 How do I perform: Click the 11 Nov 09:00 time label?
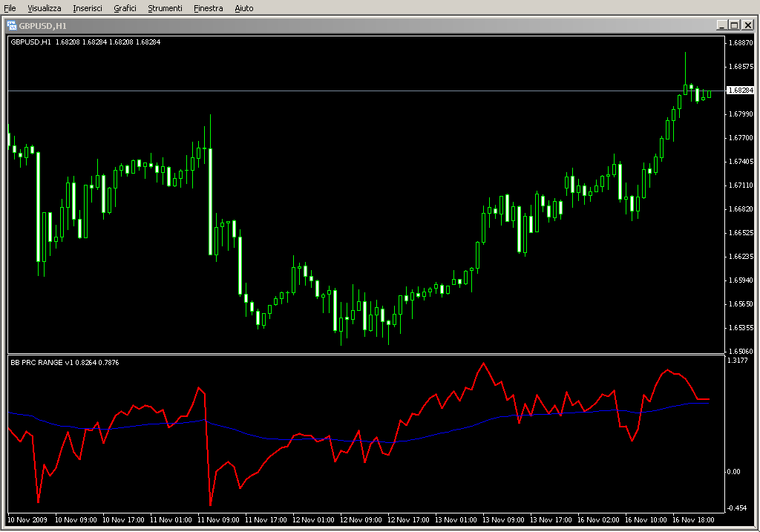[x=218, y=520]
